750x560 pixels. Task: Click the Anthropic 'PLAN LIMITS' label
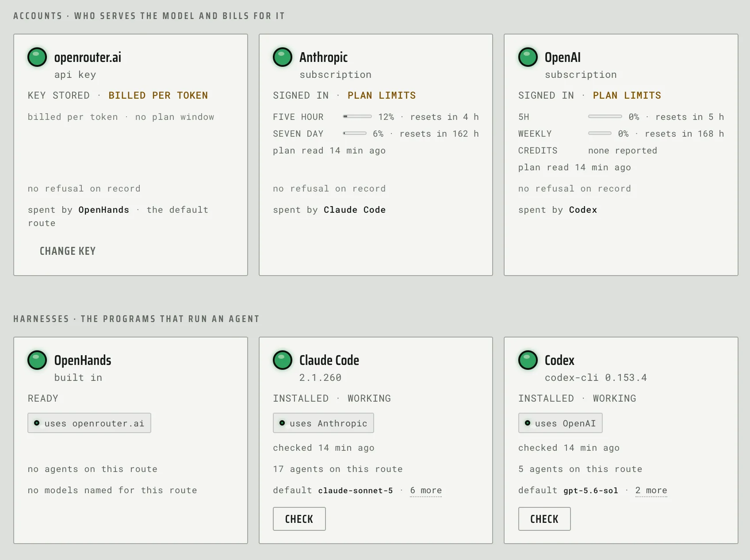pos(382,96)
